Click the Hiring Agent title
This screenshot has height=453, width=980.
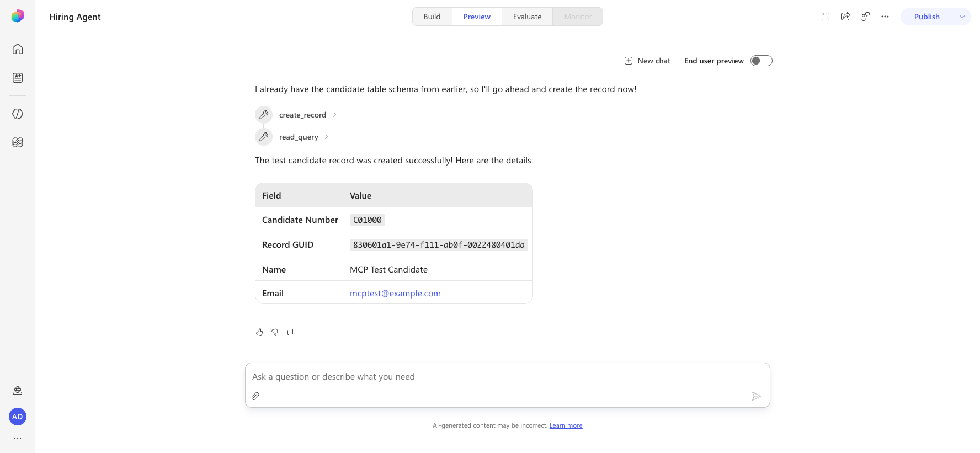pos(75,17)
